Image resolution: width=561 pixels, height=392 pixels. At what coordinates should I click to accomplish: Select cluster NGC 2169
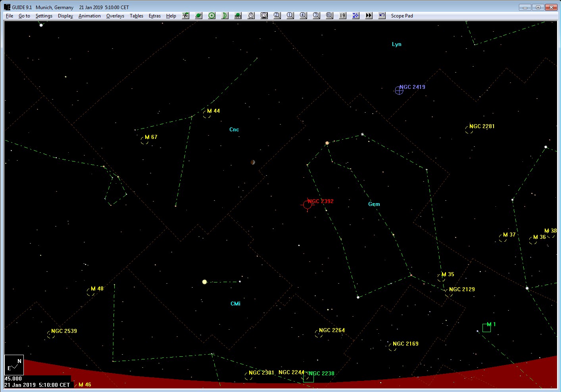pos(392,347)
